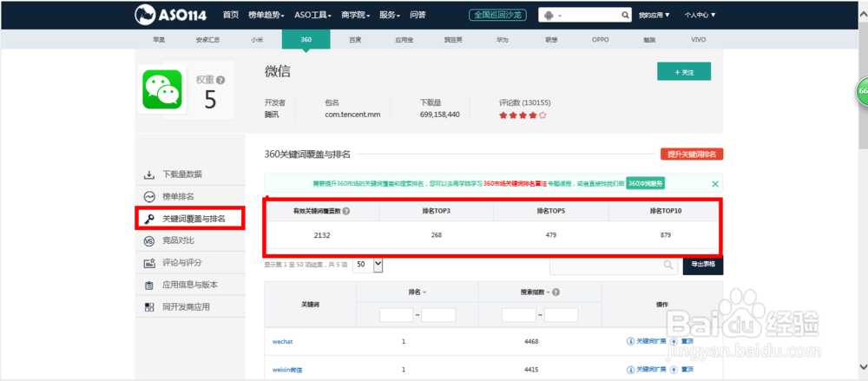Open the 50 rows-per-page dropdown
868x381 pixels.
[x=368, y=265]
